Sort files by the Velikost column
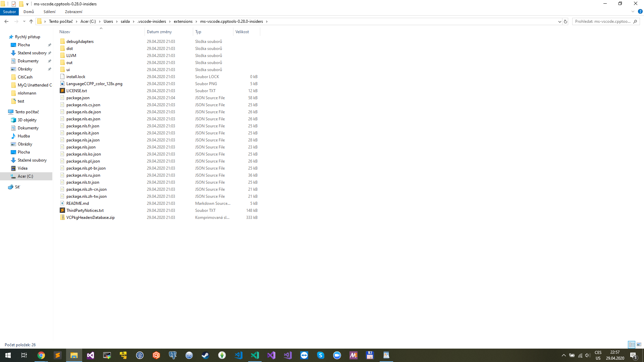 pos(242,32)
